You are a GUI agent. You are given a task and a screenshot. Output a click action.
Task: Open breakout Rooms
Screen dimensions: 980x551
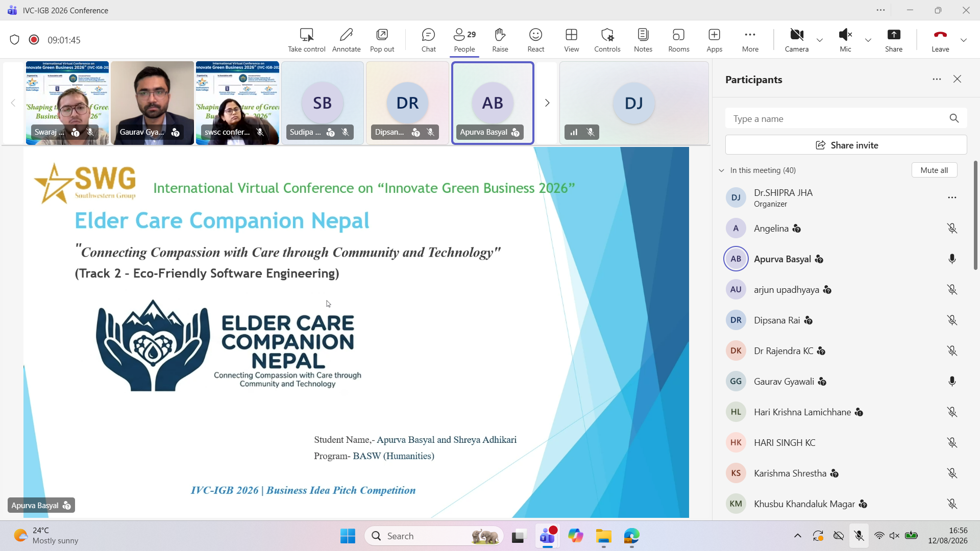[678, 40]
